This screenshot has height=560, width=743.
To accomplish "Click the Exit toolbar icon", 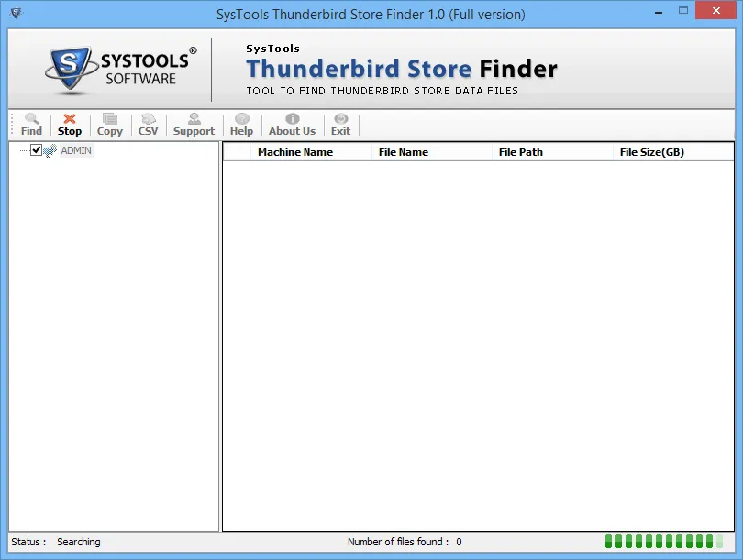I will (x=340, y=125).
